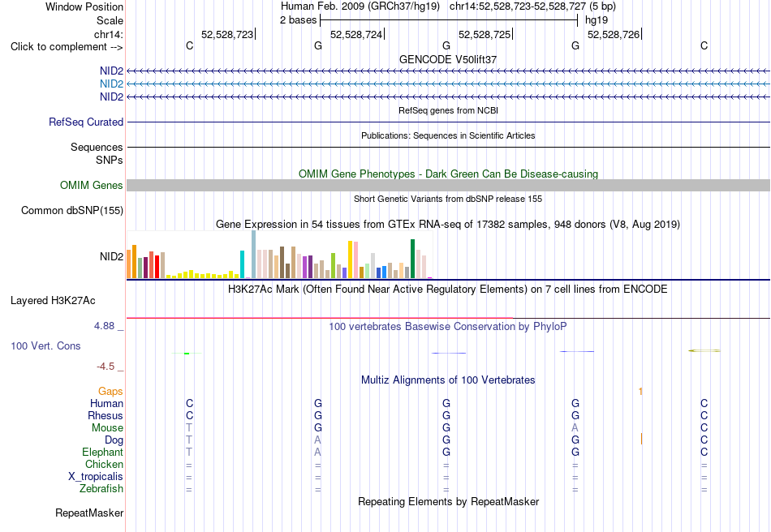Click the T base in the Elephant row
This screenshot has height=532, width=771.
click(x=189, y=453)
